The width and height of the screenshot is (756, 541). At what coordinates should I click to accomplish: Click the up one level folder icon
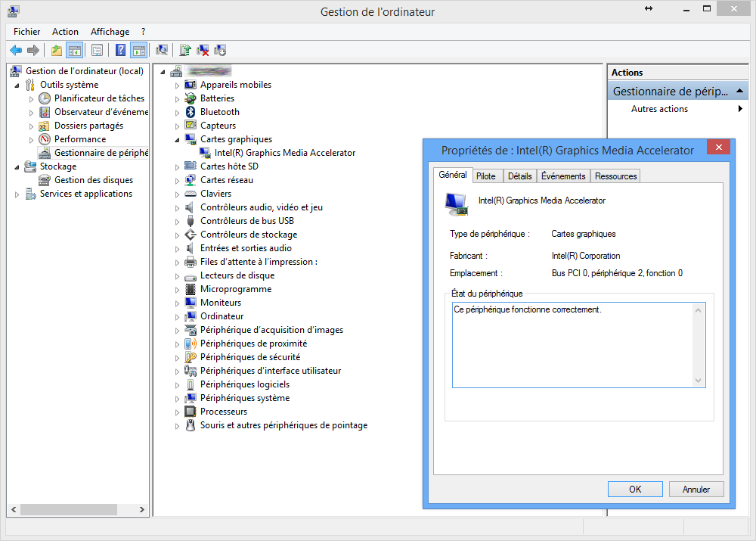pos(57,51)
